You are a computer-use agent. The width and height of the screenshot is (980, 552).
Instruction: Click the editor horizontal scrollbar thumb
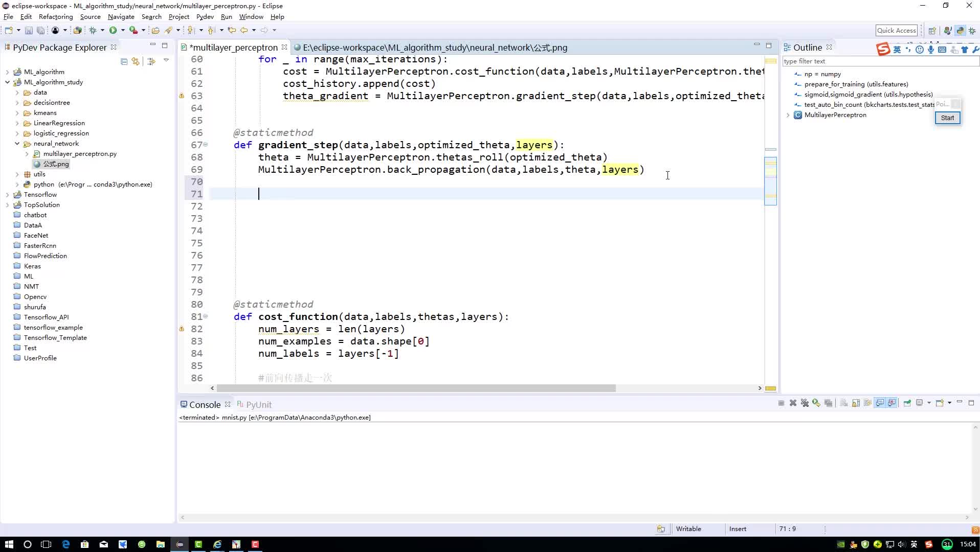click(416, 388)
